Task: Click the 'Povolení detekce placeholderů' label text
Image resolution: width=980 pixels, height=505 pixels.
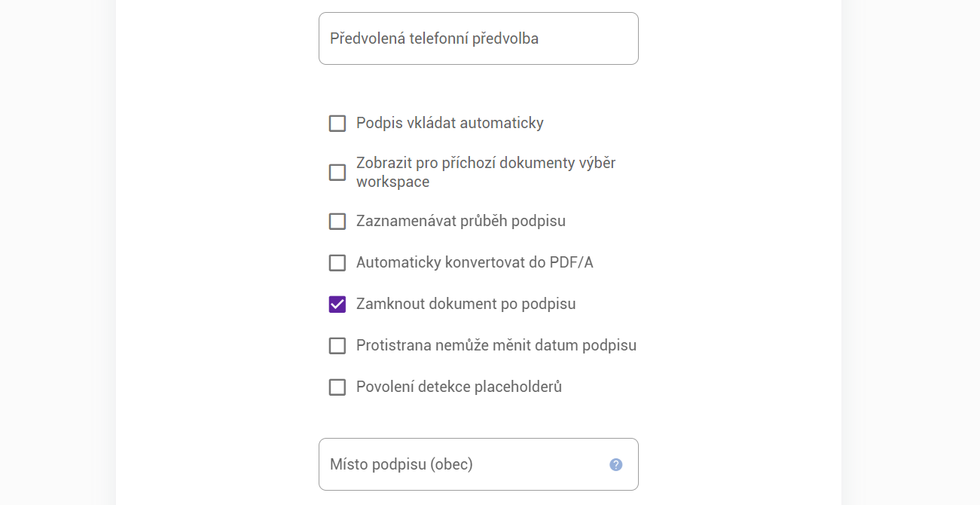Action: [x=459, y=387]
